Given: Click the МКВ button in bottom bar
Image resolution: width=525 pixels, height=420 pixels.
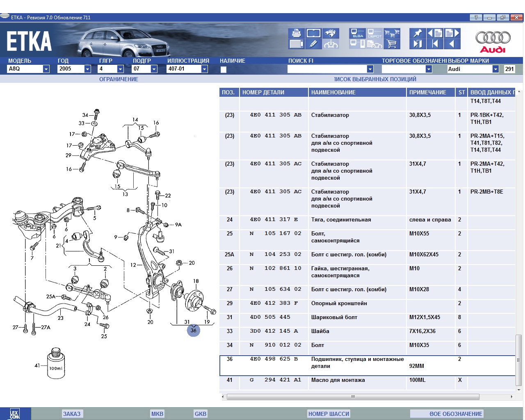Looking at the screenshot, I should pyautogui.click(x=157, y=414).
